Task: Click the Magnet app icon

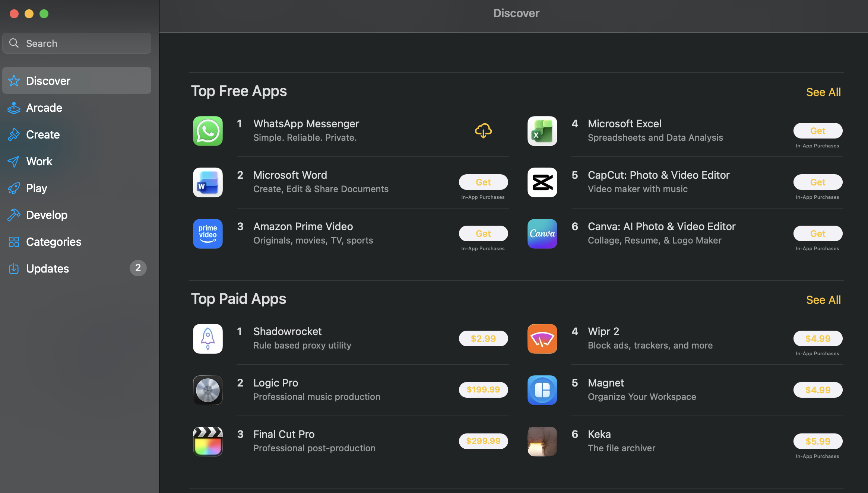Action: pos(542,390)
